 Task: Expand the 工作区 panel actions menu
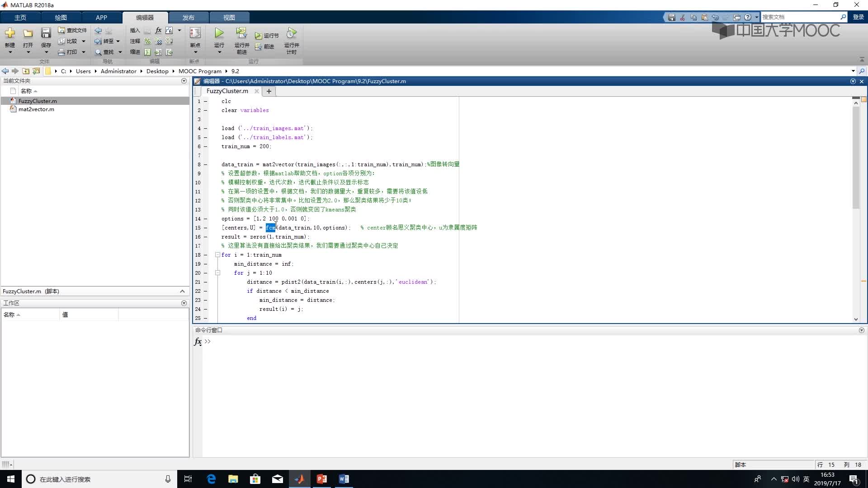184,303
